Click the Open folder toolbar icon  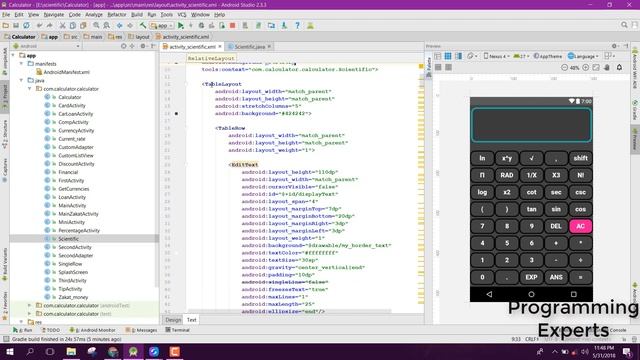[x=6, y=25]
